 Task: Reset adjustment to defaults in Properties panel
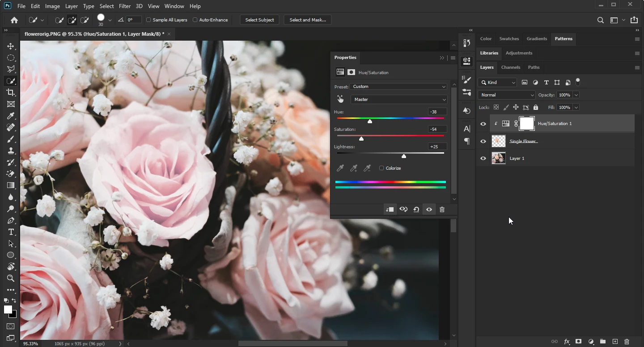(416, 209)
